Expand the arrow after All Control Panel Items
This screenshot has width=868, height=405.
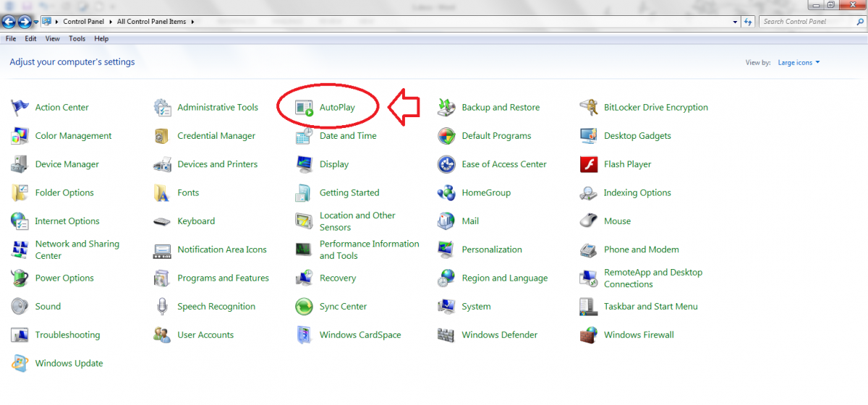[x=193, y=22]
